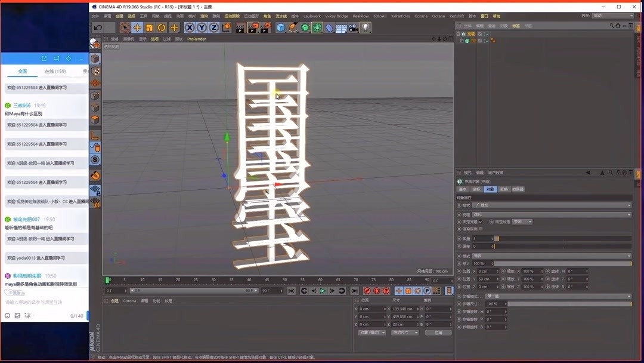The height and width of the screenshot is (363, 644).
Task: Click the light object icon in the toolbar
Action: tap(366, 27)
